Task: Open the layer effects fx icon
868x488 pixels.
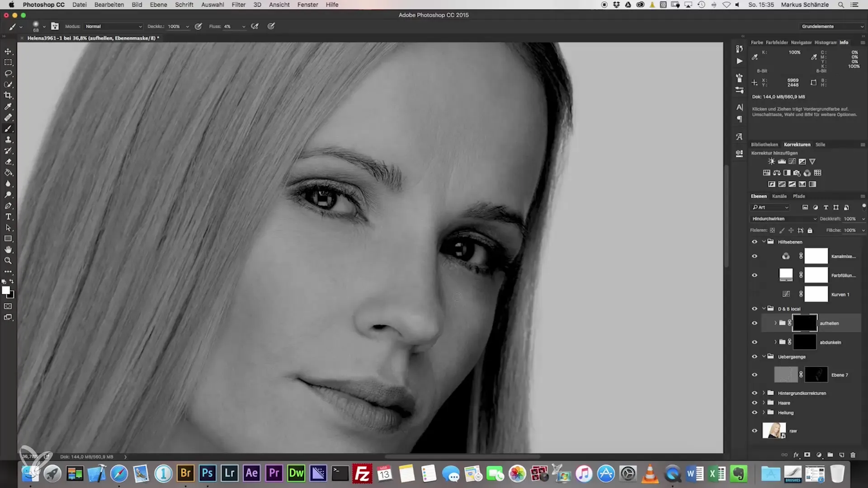Action: coord(796,455)
